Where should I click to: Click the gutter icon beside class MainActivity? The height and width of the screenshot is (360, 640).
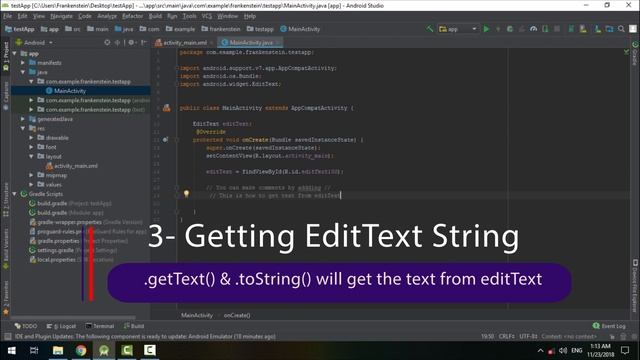[x=167, y=108]
